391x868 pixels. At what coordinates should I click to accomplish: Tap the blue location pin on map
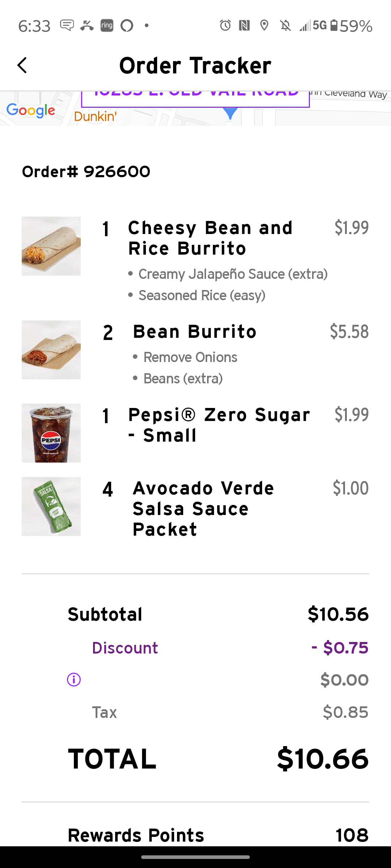click(x=230, y=113)
